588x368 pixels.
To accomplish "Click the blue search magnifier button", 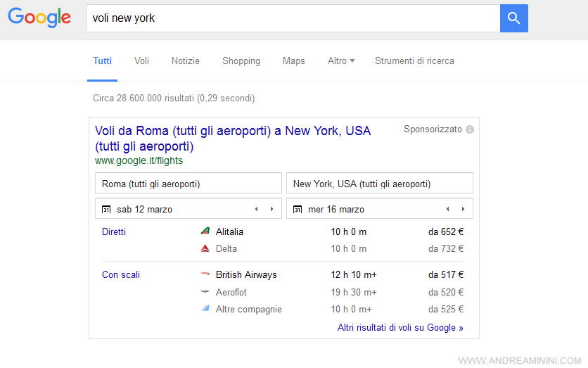I will (x=513, y=18).
